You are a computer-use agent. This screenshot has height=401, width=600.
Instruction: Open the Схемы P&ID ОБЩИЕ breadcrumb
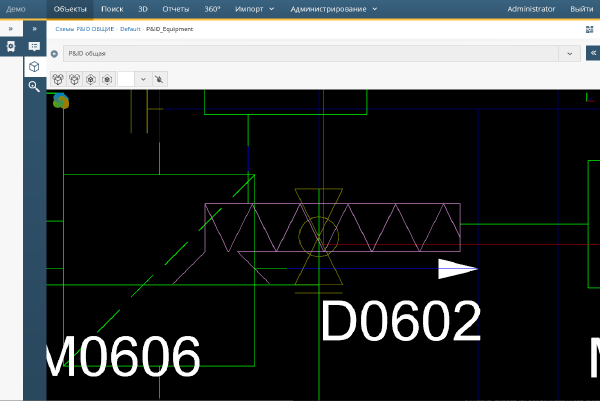[84, 29]
